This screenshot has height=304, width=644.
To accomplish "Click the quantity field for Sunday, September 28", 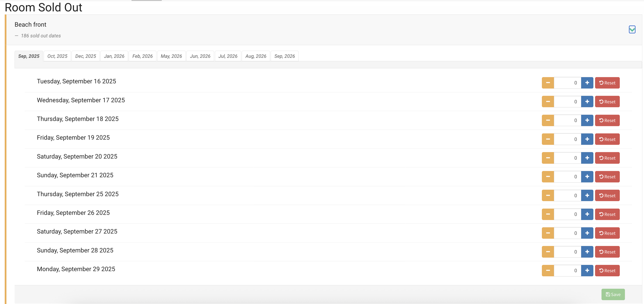I will (x=567, y=252).
